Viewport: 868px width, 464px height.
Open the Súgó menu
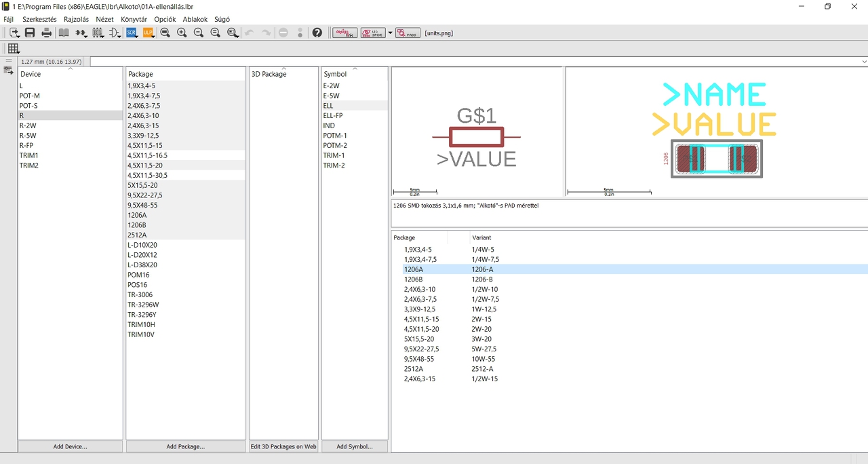click(222, 19)
